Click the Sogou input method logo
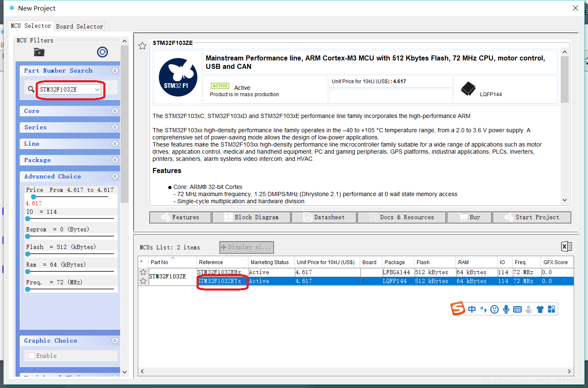The image size is (588, 388). tap(458, 309)
